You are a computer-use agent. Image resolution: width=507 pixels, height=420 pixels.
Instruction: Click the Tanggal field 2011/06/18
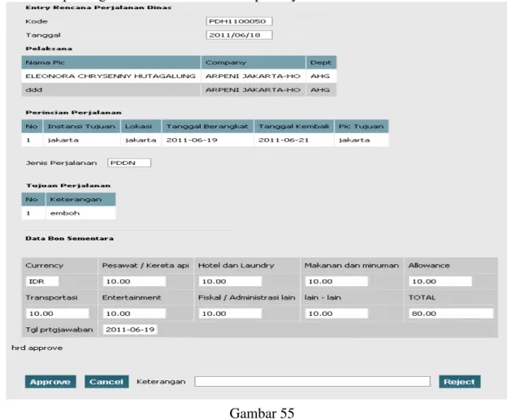pos(239,35)
